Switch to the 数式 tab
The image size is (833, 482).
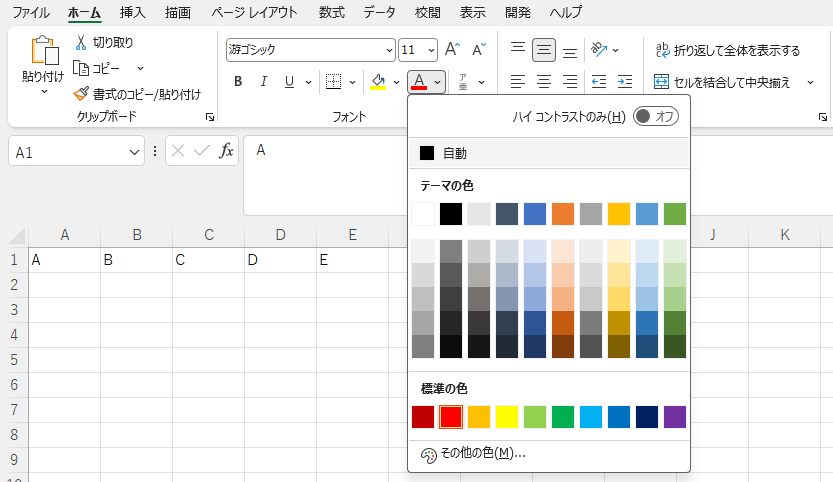(332, 12)
